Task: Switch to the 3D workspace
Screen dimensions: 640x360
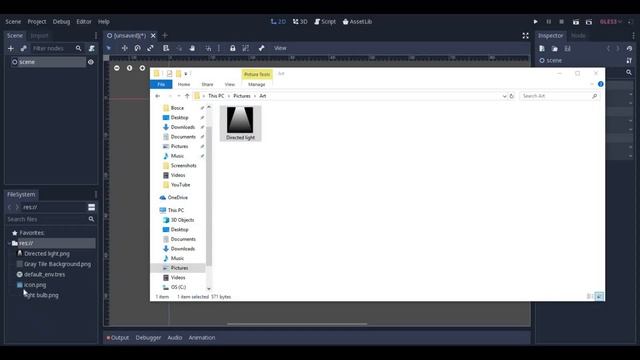Action: 300,22
